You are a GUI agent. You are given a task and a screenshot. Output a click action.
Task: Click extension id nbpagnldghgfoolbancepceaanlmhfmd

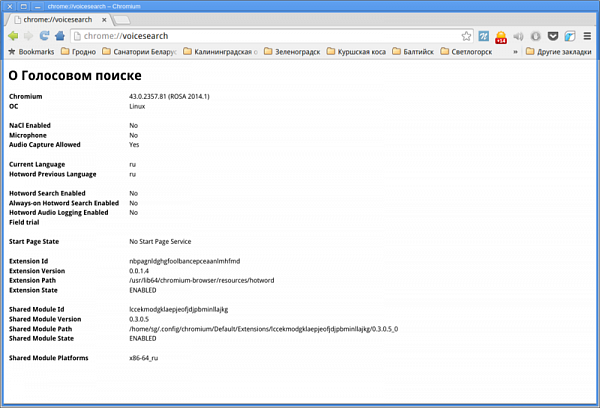tap(184, 261)
